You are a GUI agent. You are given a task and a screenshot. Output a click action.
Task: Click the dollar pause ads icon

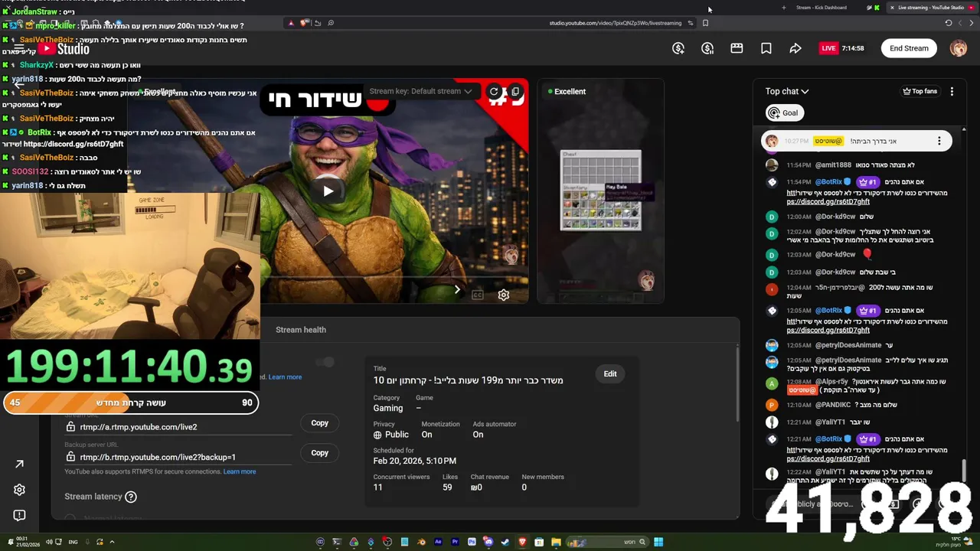707,48
